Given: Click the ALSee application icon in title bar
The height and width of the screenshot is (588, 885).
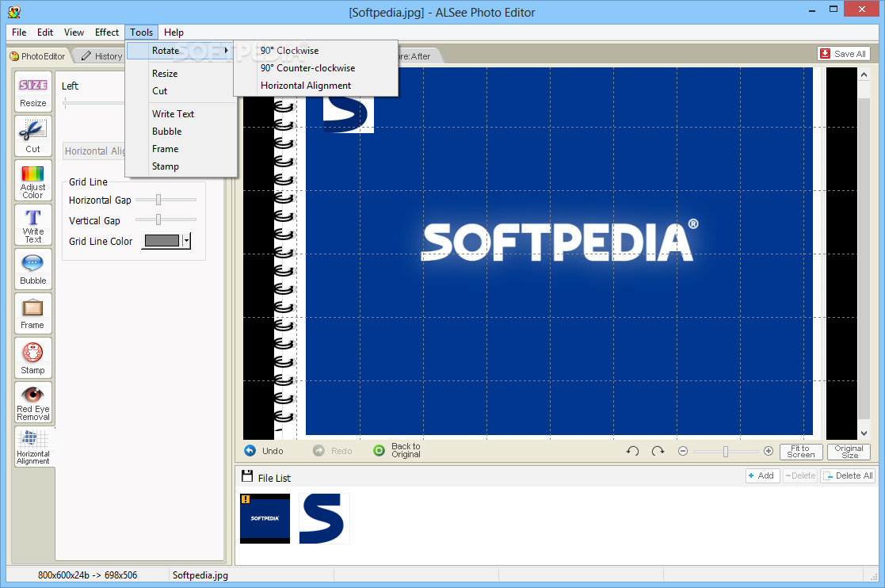Looking at the screenshot, I should [x=15, y=12].
